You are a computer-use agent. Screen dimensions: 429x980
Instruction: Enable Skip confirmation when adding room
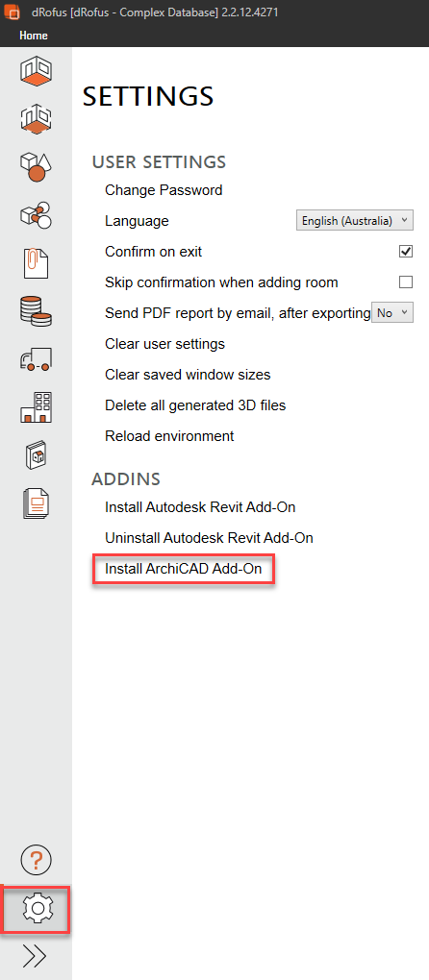pos(406,282)
